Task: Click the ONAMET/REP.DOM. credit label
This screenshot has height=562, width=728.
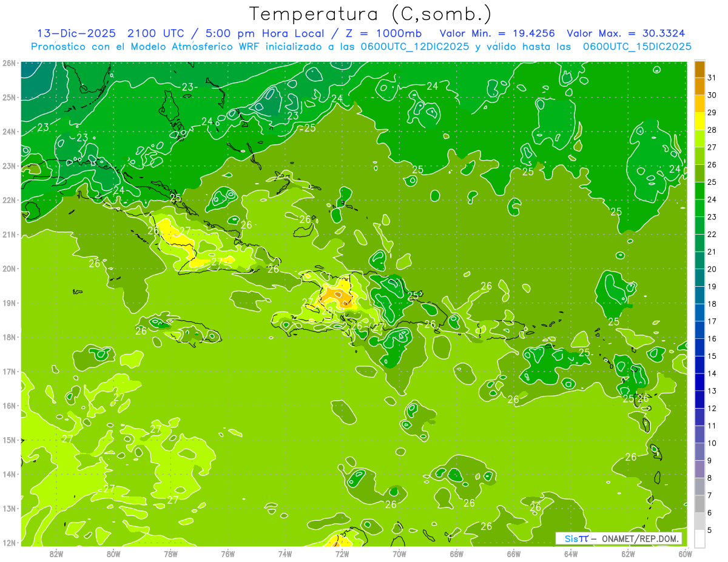Action: click(x=639, y=539)
